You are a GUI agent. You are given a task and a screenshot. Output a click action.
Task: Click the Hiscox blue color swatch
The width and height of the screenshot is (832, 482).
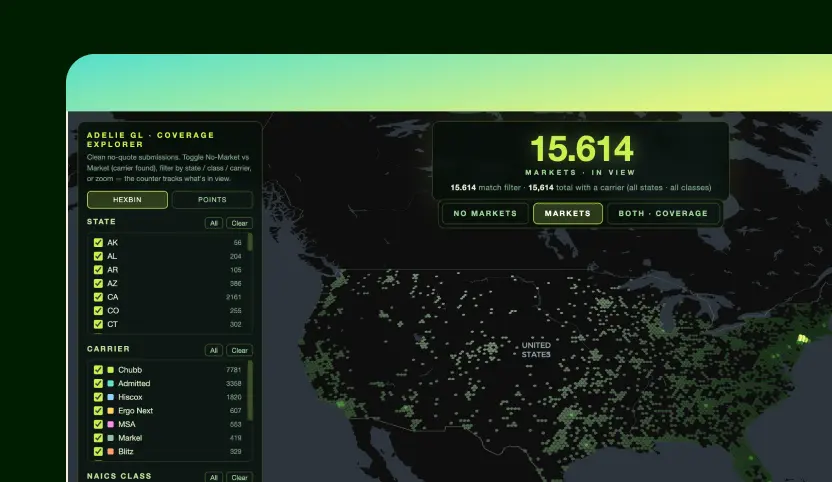[x=111, y=397]
